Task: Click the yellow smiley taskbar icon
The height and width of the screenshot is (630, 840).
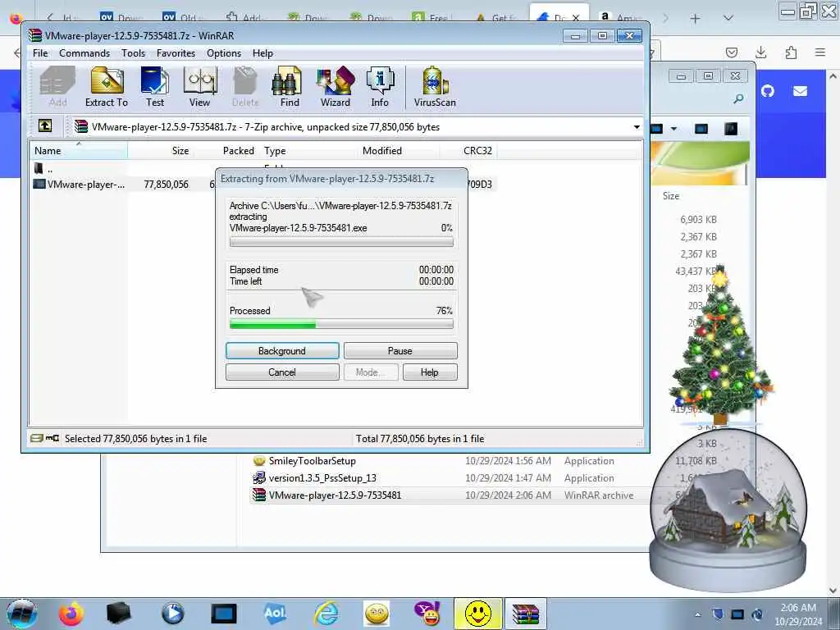Action: (478, 614)
